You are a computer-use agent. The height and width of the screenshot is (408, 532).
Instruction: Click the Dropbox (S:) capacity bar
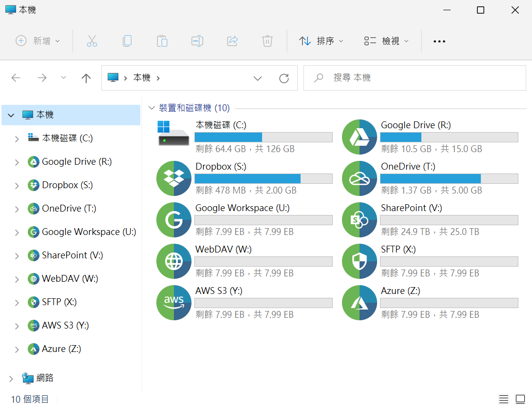264,178
